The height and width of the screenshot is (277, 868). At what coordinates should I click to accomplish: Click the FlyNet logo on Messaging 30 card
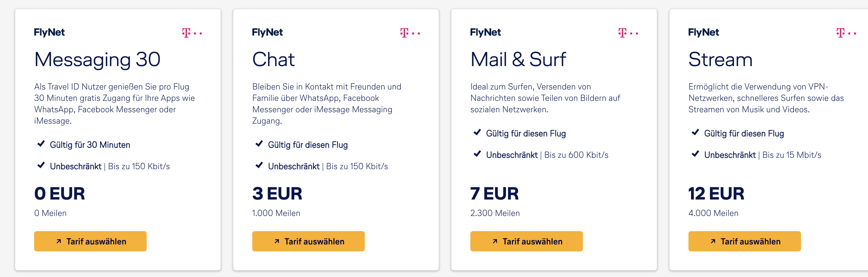coord(49,32)
